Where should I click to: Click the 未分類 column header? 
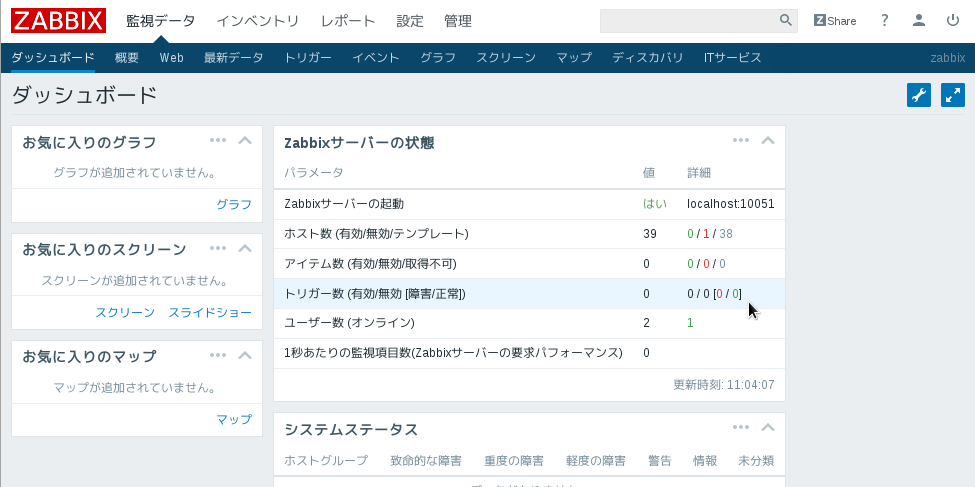(756, 461)
